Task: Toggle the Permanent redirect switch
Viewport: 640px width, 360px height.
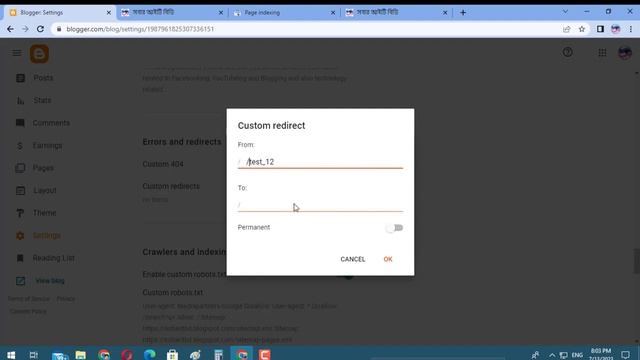Action: point(394,228)
